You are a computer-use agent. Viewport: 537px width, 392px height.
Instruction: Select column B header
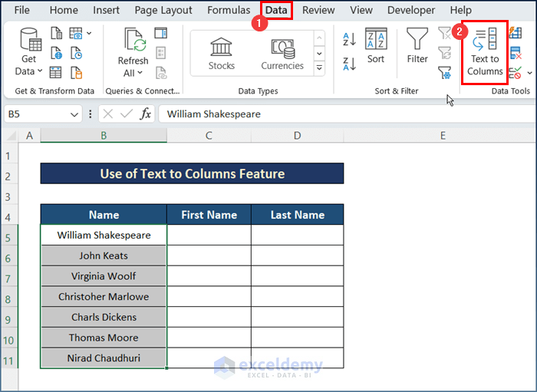(104, 136)
